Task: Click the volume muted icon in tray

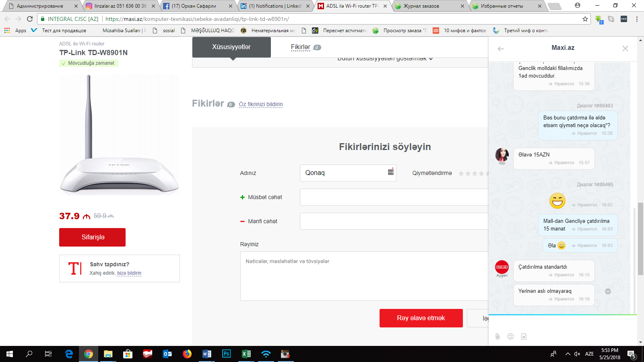Action: [577, 354]
